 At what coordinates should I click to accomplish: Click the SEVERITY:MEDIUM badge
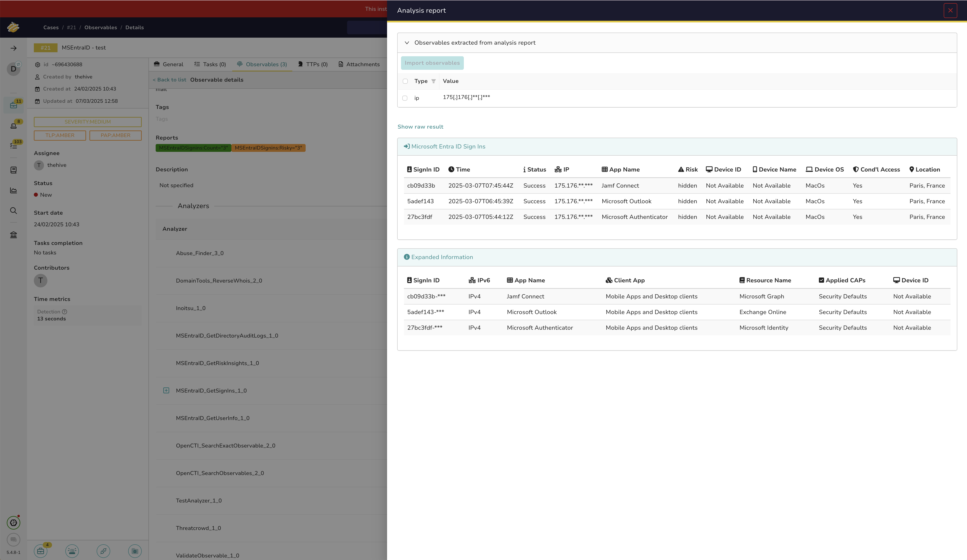pyautogui.click(x=88, y=122)
